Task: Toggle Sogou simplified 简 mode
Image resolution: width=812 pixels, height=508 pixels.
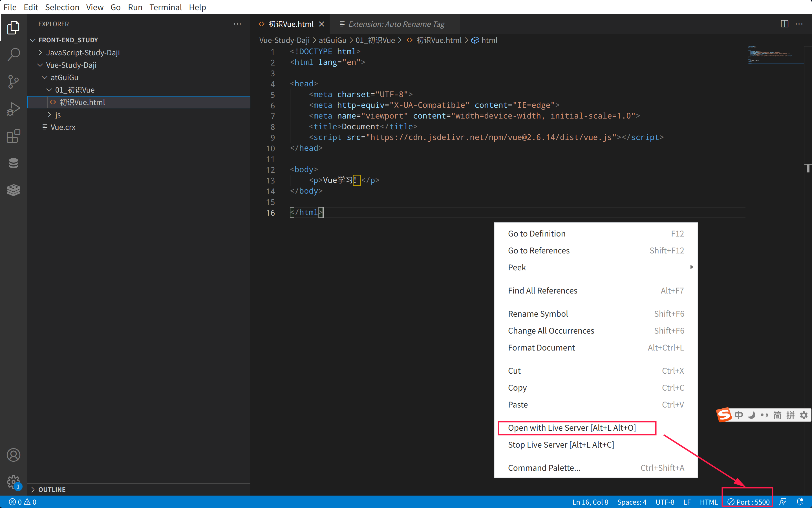Action: 777,415
